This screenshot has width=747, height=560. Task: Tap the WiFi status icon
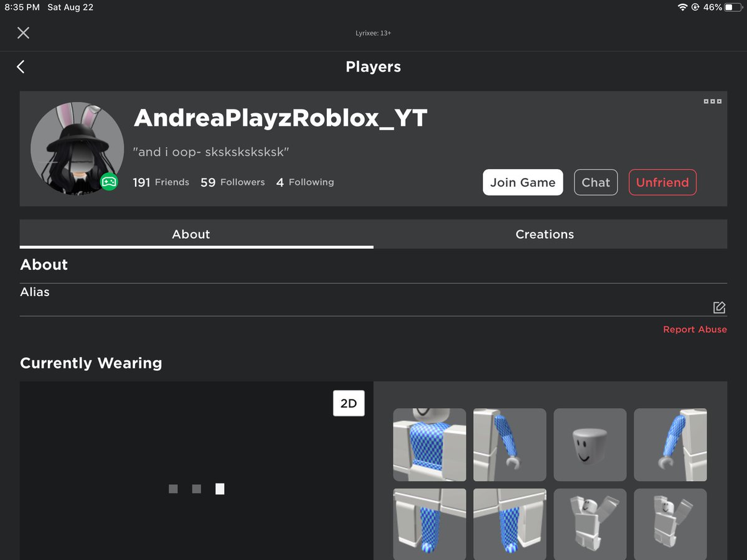(x=682, y=7)
